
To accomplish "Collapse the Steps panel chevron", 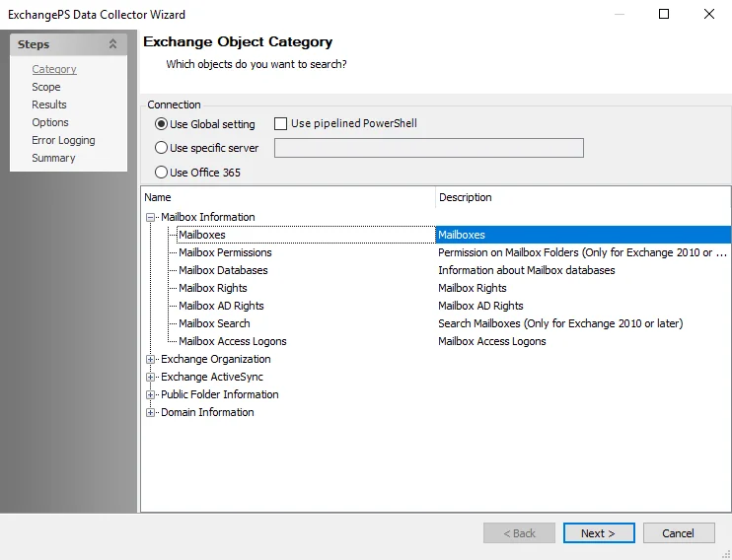I will click(x=112, y=44).
